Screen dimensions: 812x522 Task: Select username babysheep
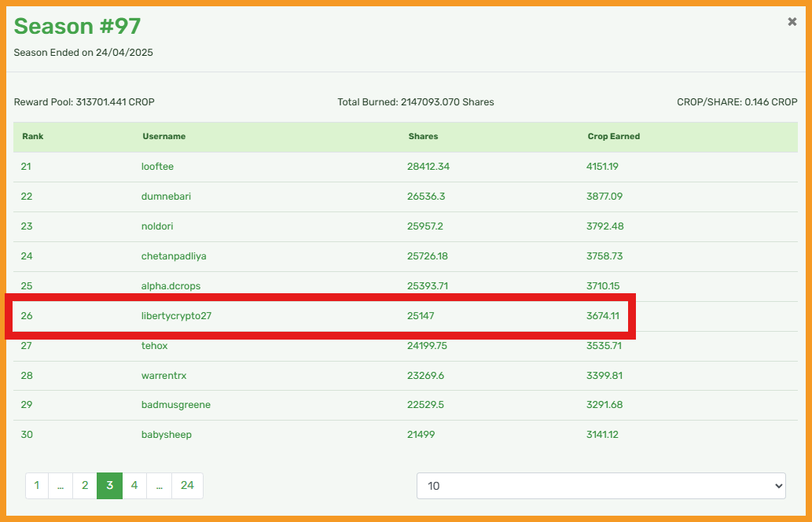coord(166,435)
